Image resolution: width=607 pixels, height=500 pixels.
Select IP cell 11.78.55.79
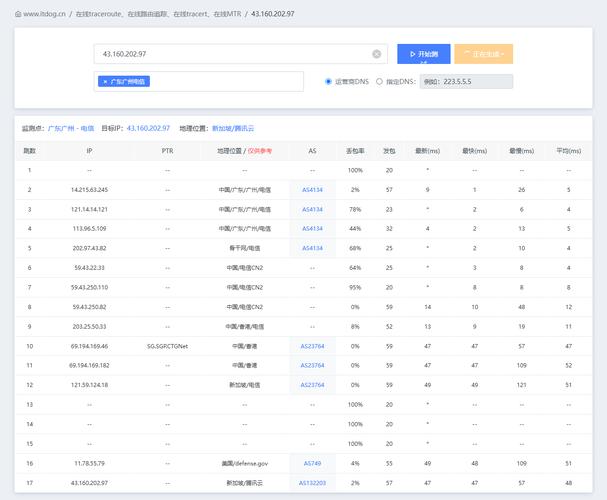pyautogui.click(x=89, y=463)
